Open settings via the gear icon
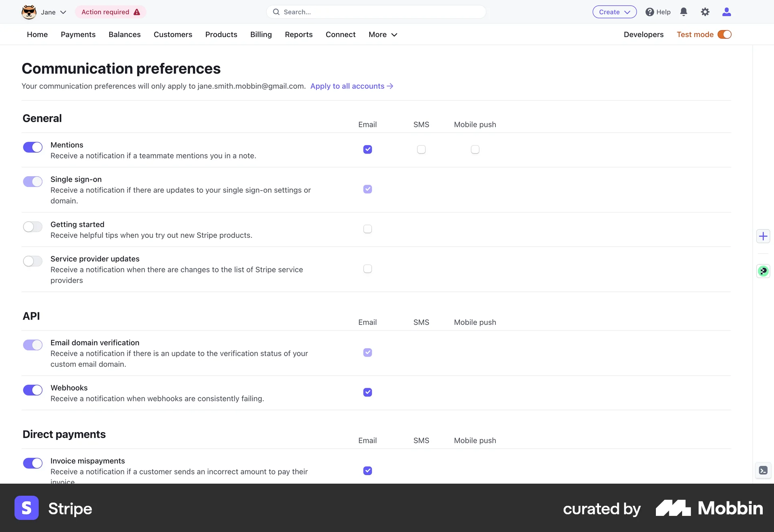The width and height of the screenshot is (774, 532). point(705,12)
